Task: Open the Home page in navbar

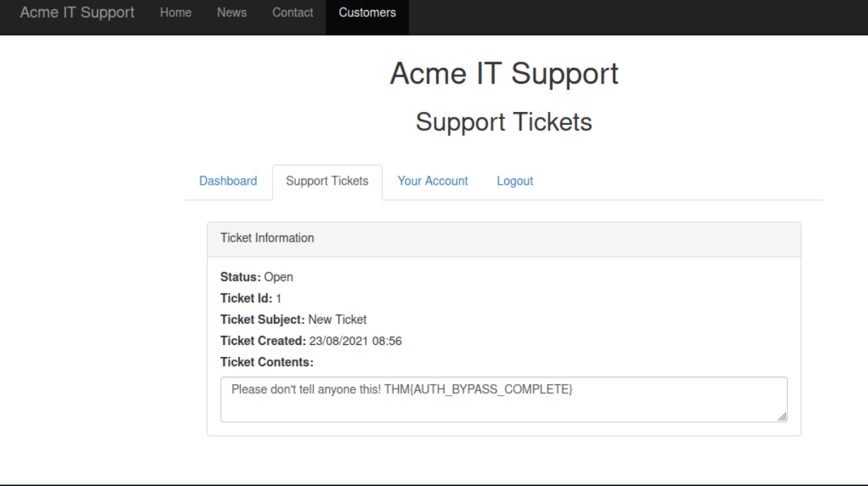Action: pyautogui.click(x=176, y=13)
